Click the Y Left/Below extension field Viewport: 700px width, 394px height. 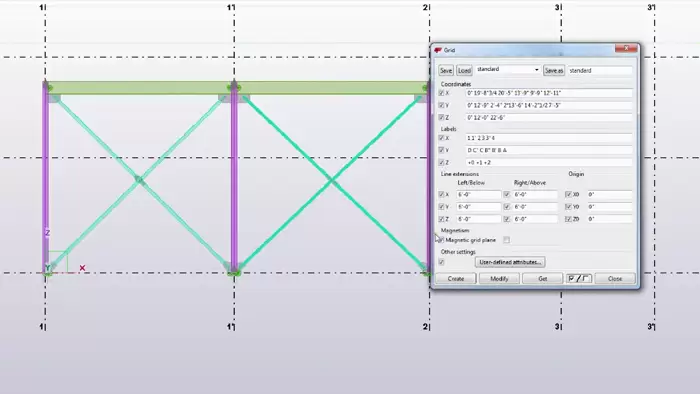click(x=479, y=207)
